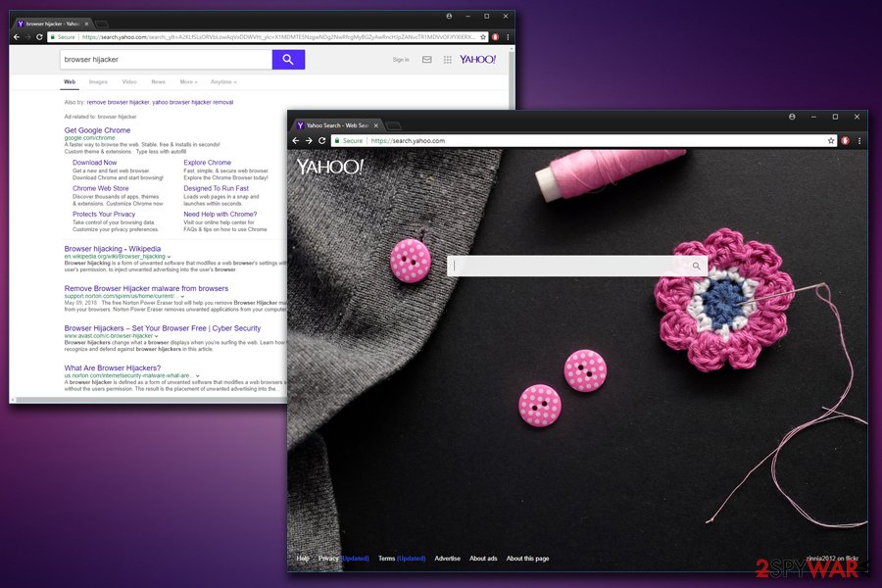Screen dimensions: 882x588
Task: Open Remove Browser Hijacker malware from browsers
Action: pyautogui.click(x=146, y=289)
